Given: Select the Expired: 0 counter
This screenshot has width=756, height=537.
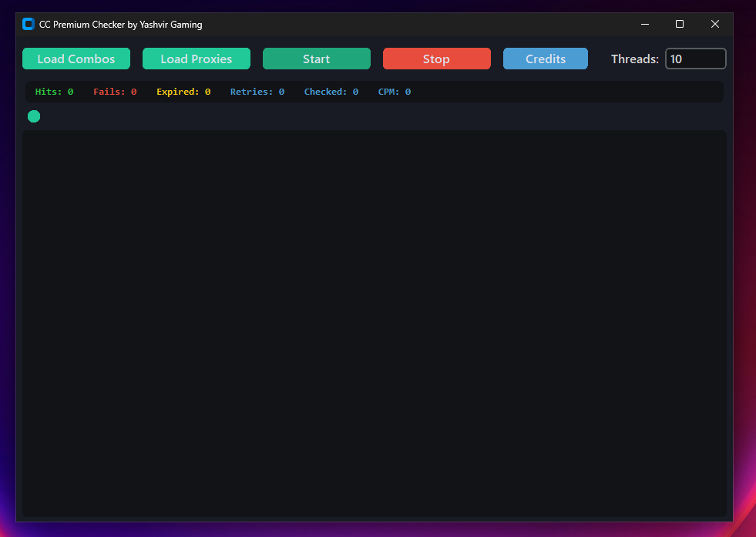Looking at the screenshot, I should [183, 92].
